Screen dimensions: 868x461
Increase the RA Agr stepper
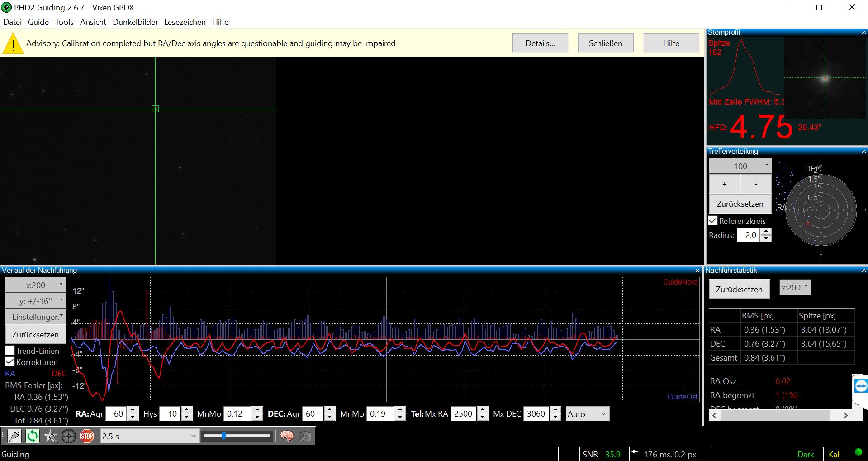(133, 410)
